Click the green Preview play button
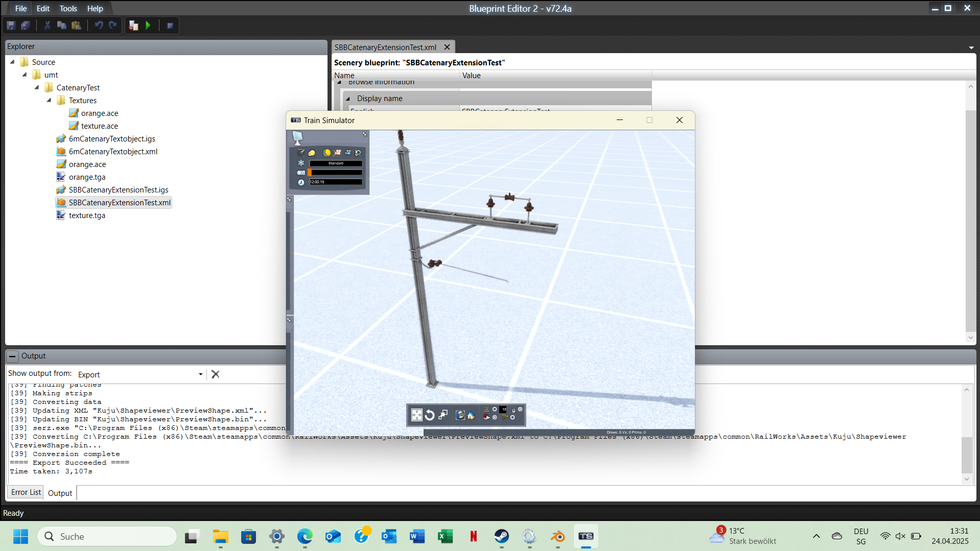Screen dimensions: 980x551 148,26
